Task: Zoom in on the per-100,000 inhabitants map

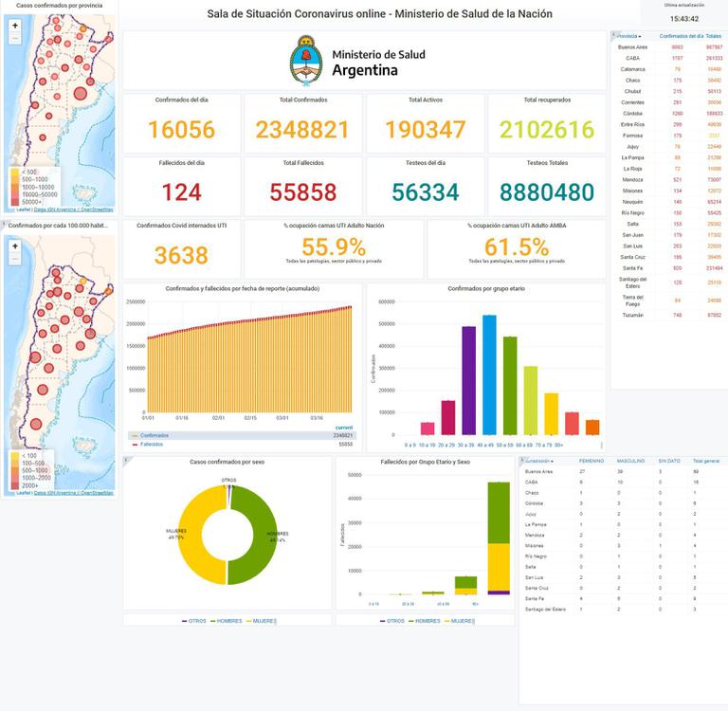Action: point(15,245)
